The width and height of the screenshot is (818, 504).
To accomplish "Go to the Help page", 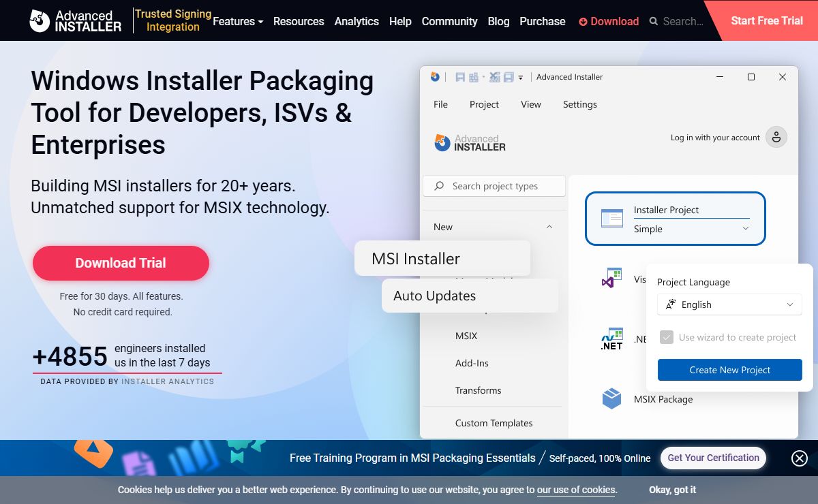I will (x=400, y=21).
